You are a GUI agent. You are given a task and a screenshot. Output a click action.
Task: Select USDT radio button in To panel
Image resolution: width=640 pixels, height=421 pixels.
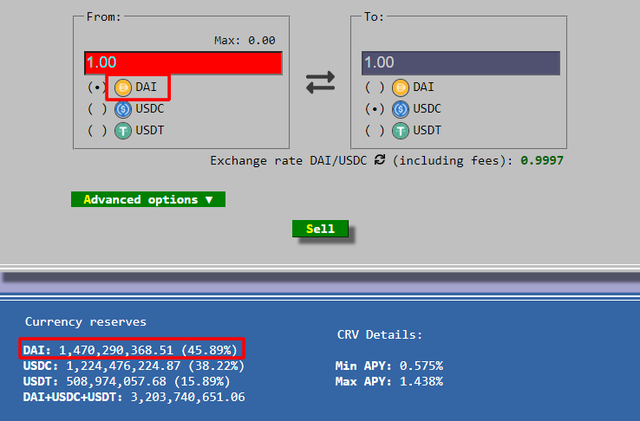tap(375, 131)
